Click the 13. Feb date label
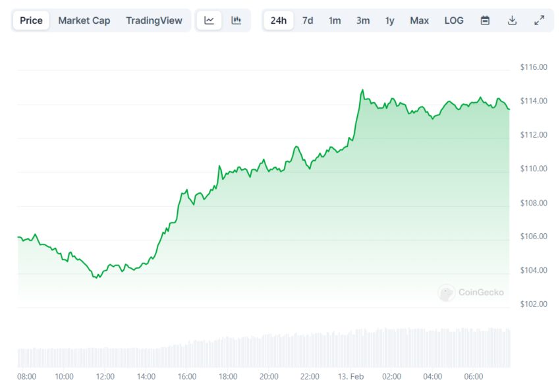The image size is (560, 392). point(352,377)
